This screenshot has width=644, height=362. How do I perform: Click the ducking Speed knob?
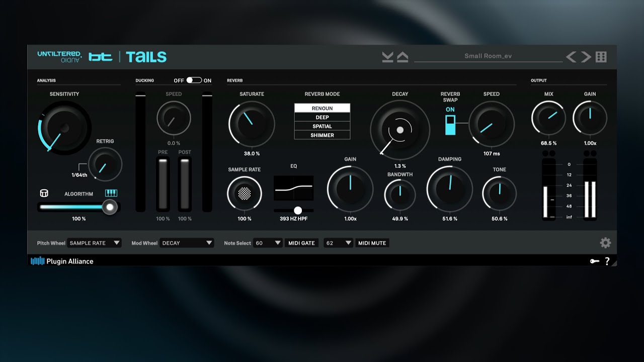coord(174,118)
